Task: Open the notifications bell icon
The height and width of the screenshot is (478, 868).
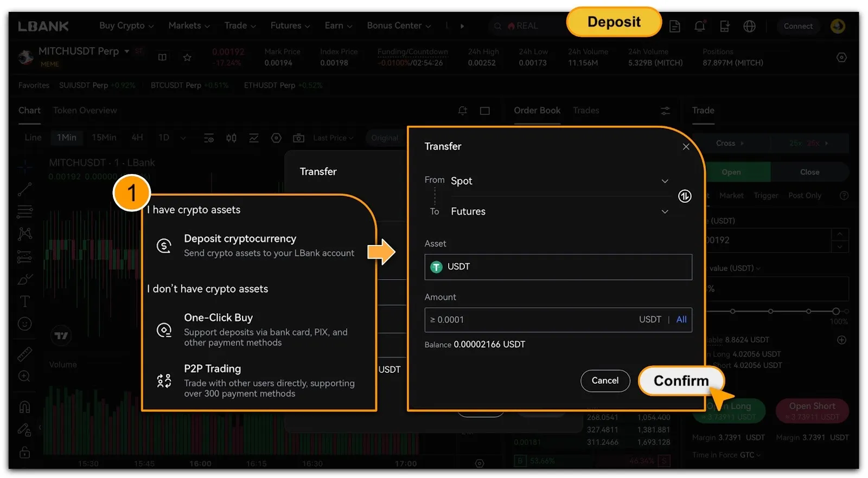Action: 700,26
